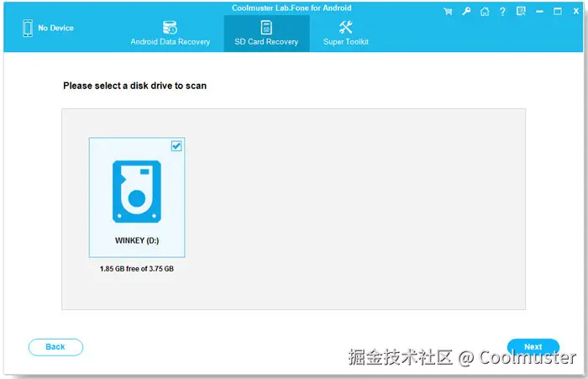Click the key register icon
The width and height of the screenshot is (588, 379).
(x=466, y=11)
